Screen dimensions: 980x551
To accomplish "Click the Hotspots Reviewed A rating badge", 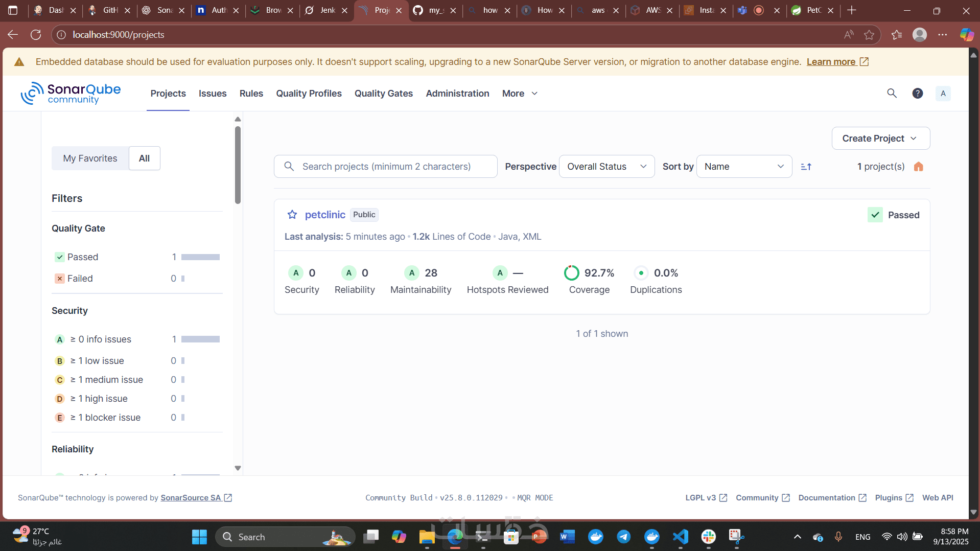I will click(x=500, y=273).
